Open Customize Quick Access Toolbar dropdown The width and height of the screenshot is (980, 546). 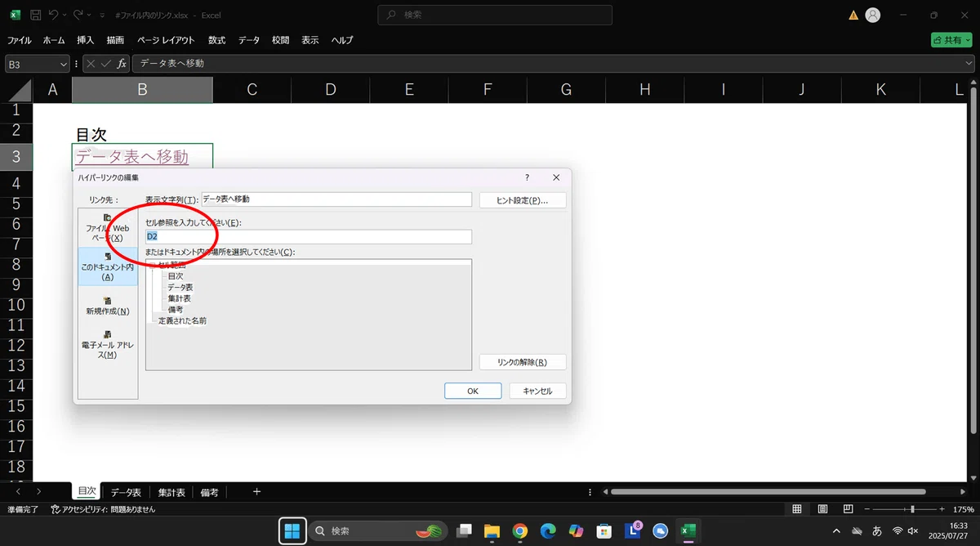tap(101, 16)
